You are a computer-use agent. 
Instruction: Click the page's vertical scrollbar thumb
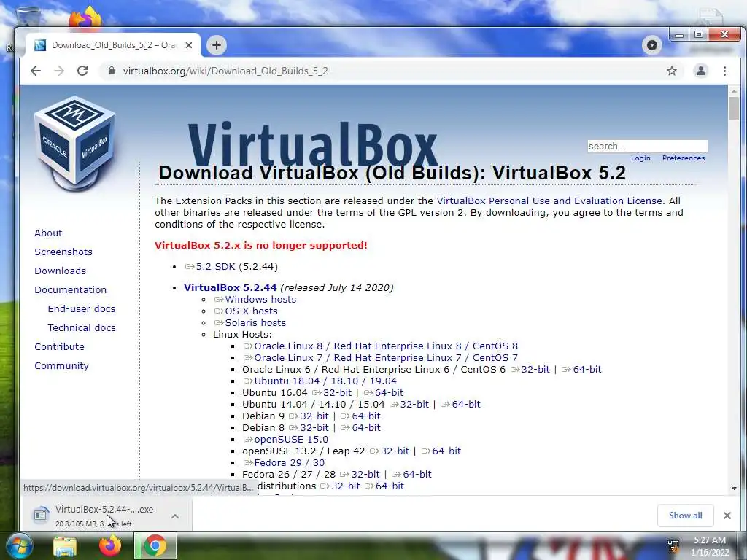click(734, 108)
